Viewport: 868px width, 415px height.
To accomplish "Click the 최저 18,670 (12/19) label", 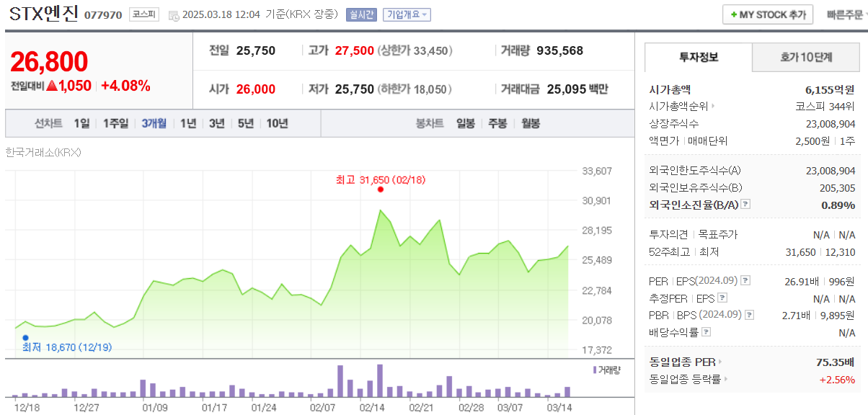I will (x=66, y=347).
